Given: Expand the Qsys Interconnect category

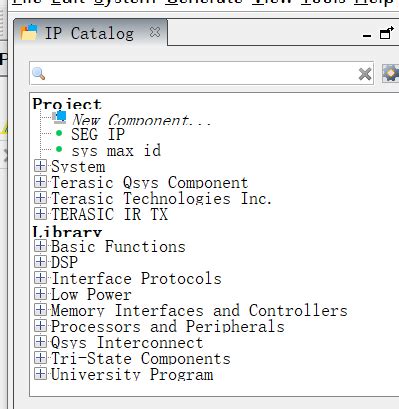Looking at the screenshot, I should (x=40, y=342).
